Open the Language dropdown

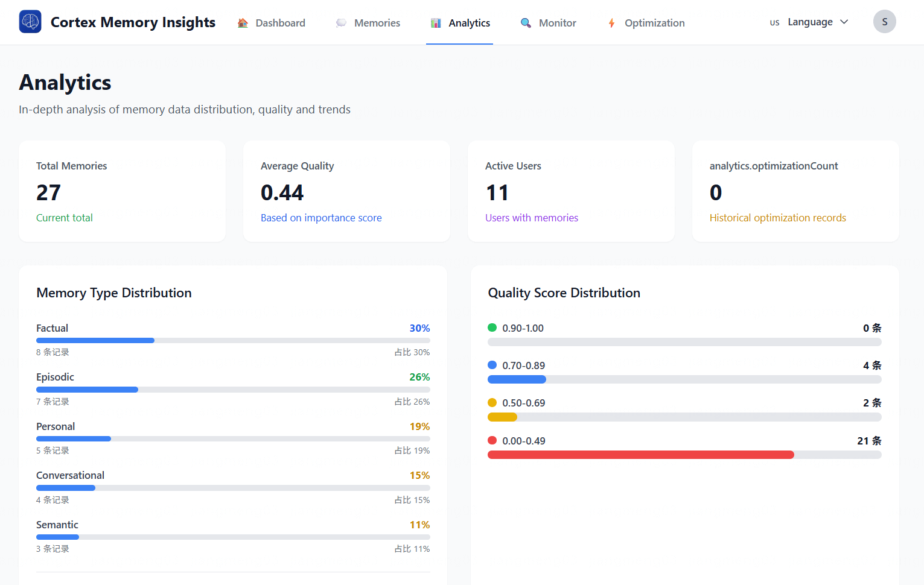click(x=811, y=22)
